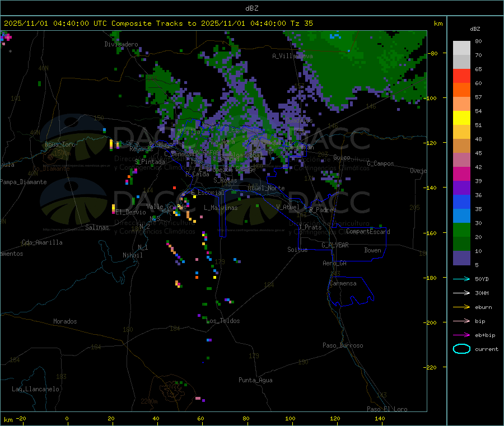Click the '100' km tick on bottom axis
The width and height of the screenshot is (504, 426).
pyautogui.click(x=290, y=418)
